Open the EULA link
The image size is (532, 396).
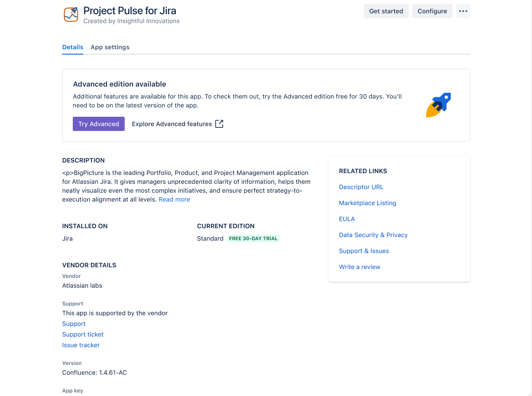[347, 219]
